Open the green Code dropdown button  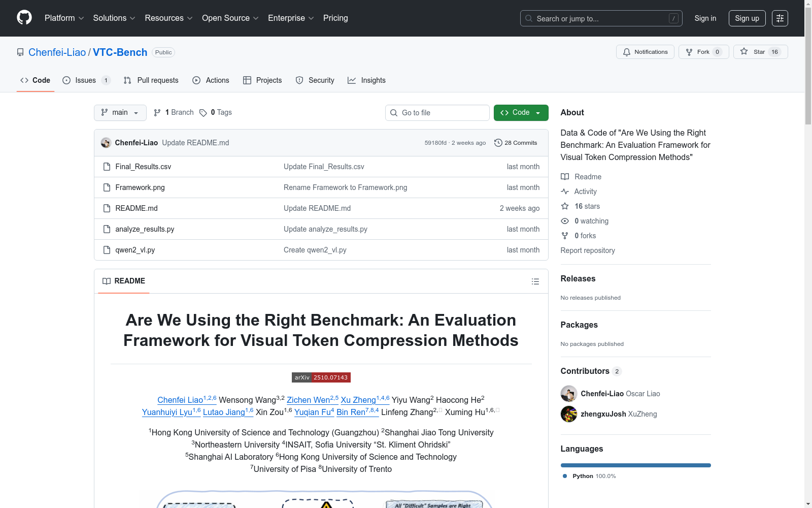tap(521, 113)
